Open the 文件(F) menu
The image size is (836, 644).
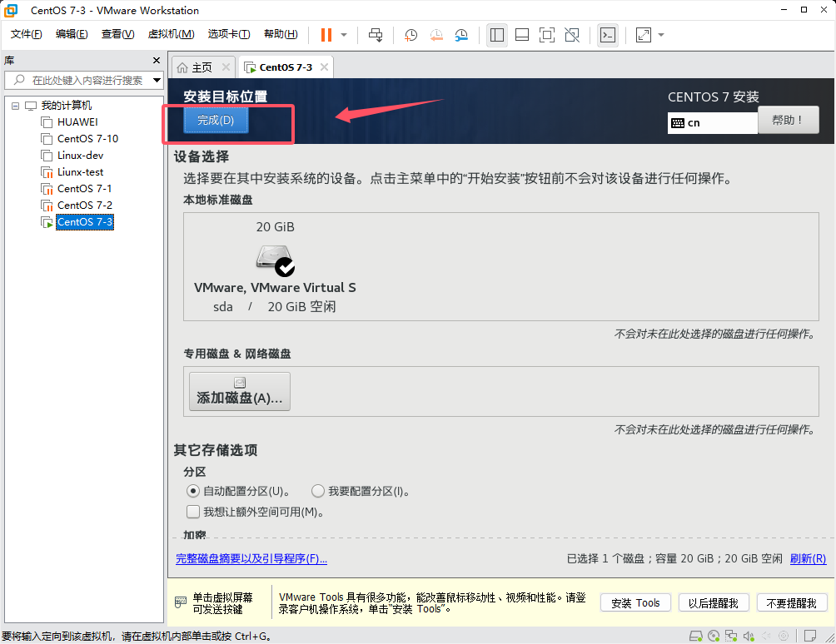[x=26, y=34]
